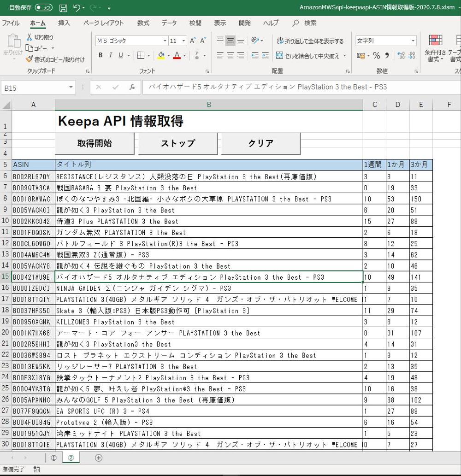Select top vertical alignment icon
The height and width of the screenshot is (476, 461).
(x=220, y=41)
